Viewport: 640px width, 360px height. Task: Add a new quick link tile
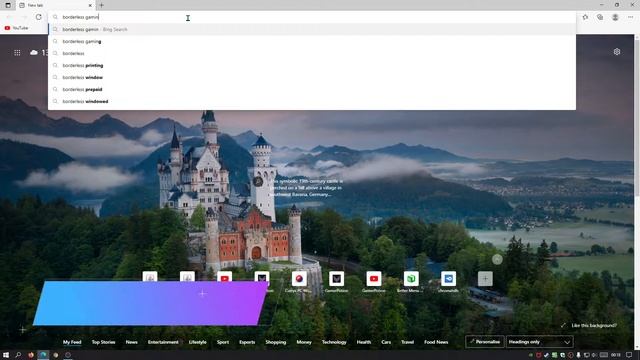485,279
